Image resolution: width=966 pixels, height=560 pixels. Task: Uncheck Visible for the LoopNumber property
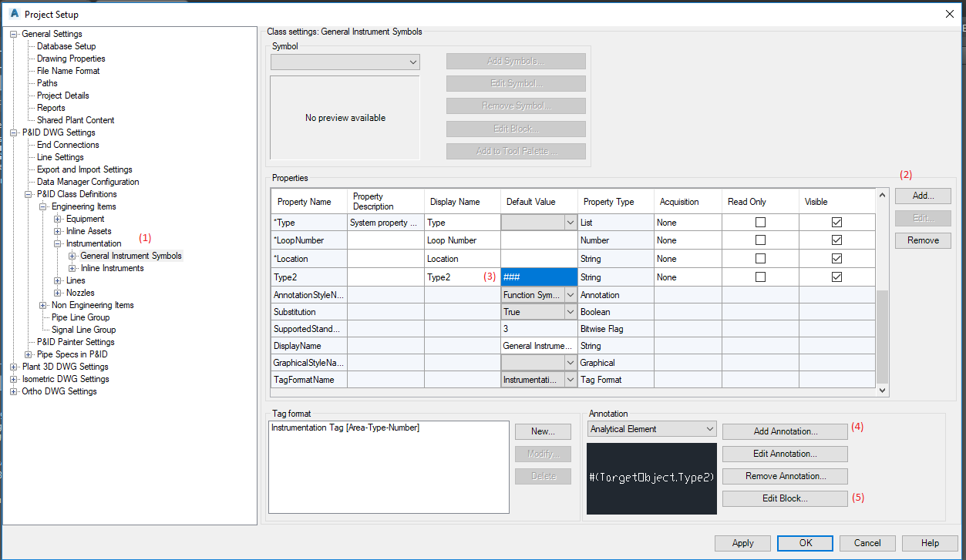pos(836,240)
